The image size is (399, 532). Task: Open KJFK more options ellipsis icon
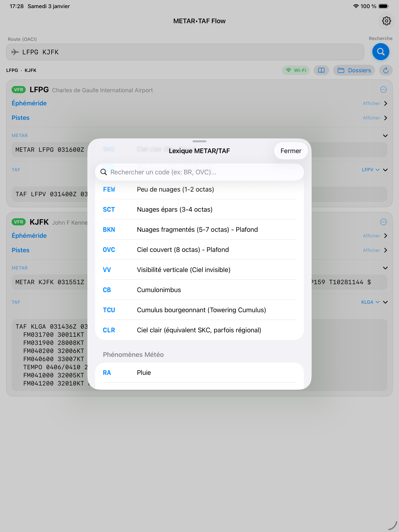(x=383, y=222)
